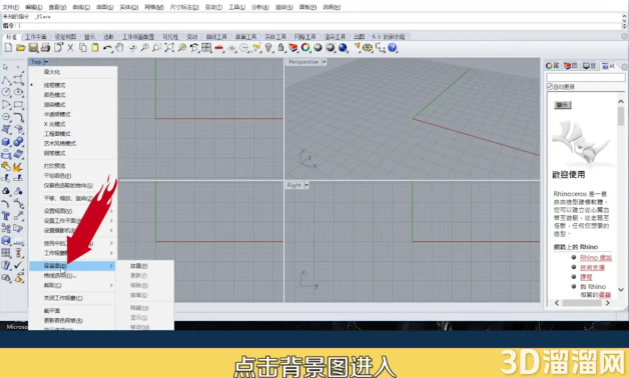Click the small button above the Rhino logo
The height and width of the screenshot is (378, 629).
click(562, 105)
